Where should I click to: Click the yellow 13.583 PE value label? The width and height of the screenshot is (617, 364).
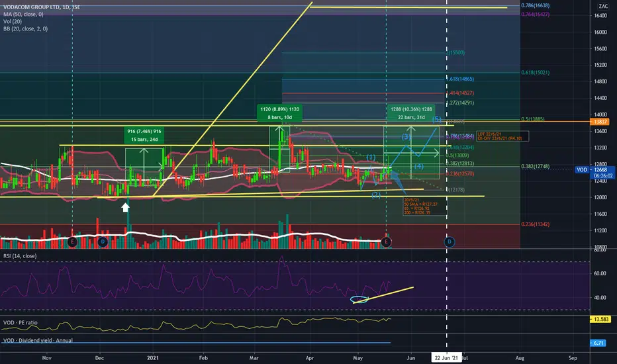point(600,319)
